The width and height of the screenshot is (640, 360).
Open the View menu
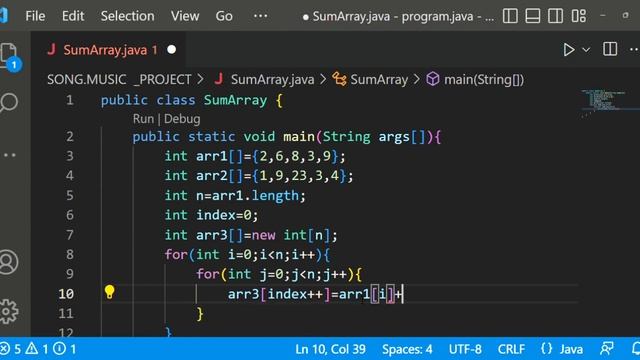185,16
